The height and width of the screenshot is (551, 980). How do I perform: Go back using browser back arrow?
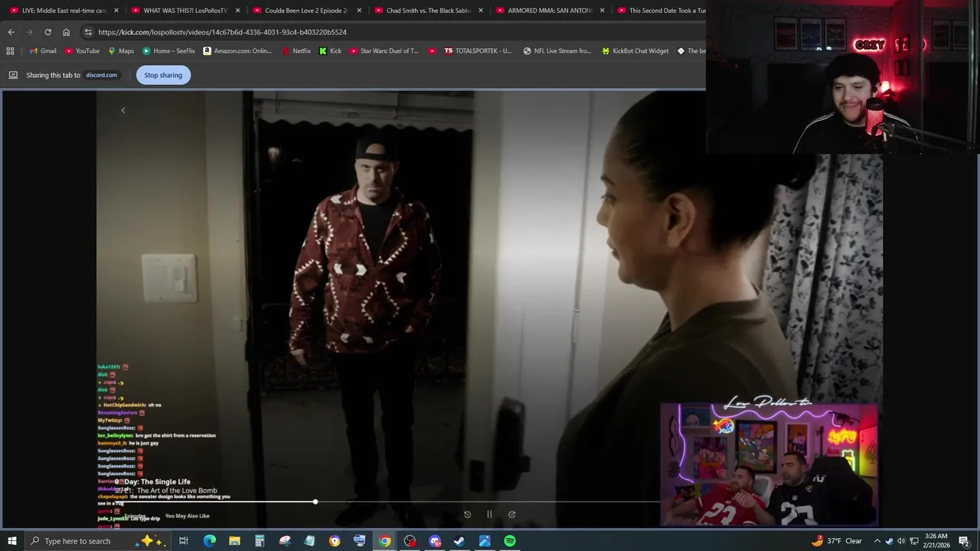[11, 32]
